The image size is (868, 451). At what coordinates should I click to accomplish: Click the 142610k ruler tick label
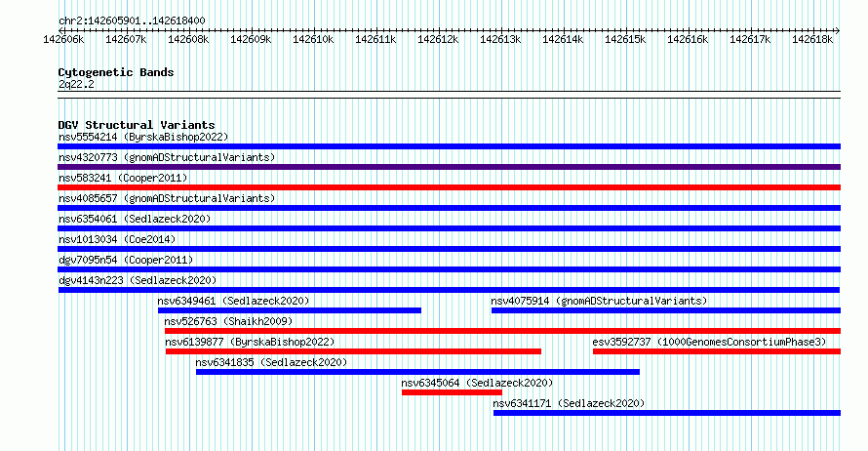click(x=313, y=39)
